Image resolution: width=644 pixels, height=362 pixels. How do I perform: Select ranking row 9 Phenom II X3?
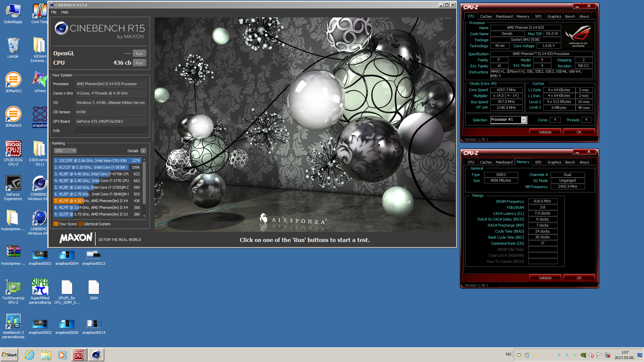pyautogui.click(x=97, y=214)
